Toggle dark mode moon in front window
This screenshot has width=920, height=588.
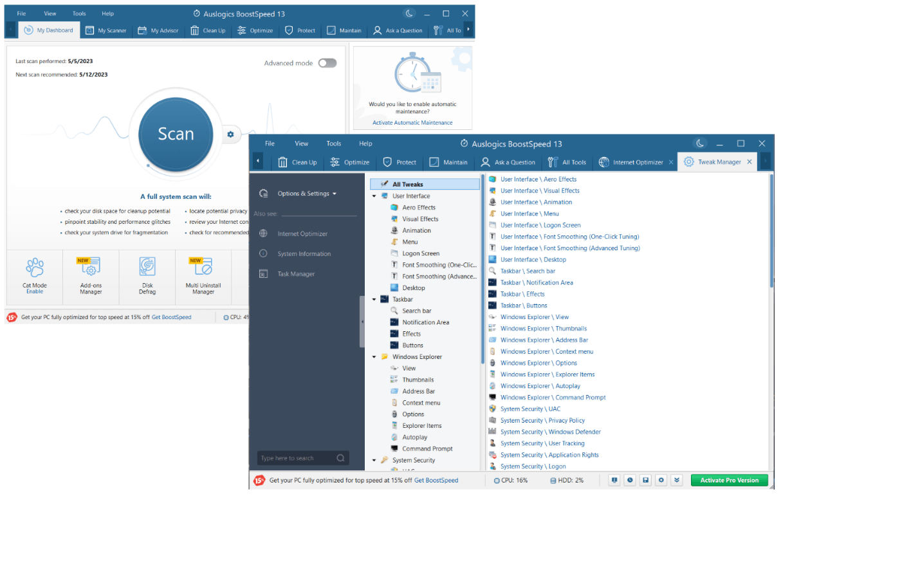coord(700,143)
